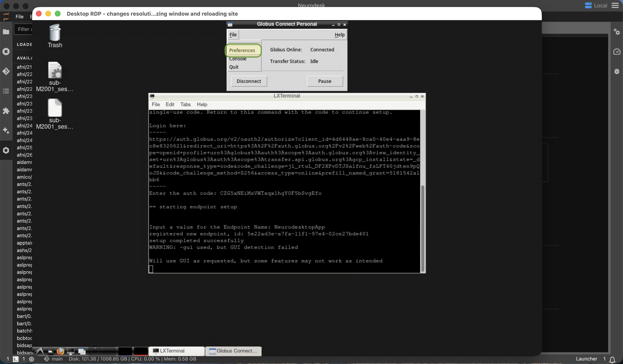Select the amico/ module in the list
Viewport: 623px width, 364px height.
24,177
